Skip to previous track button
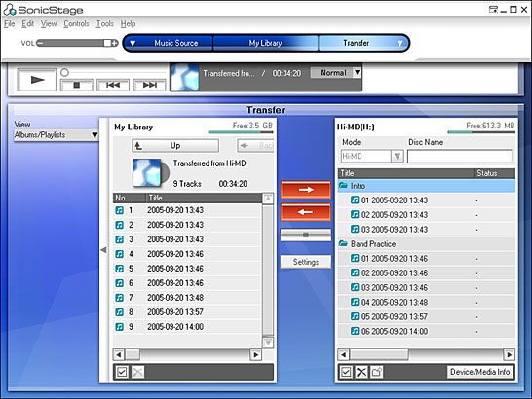 (x=113, y=85)
